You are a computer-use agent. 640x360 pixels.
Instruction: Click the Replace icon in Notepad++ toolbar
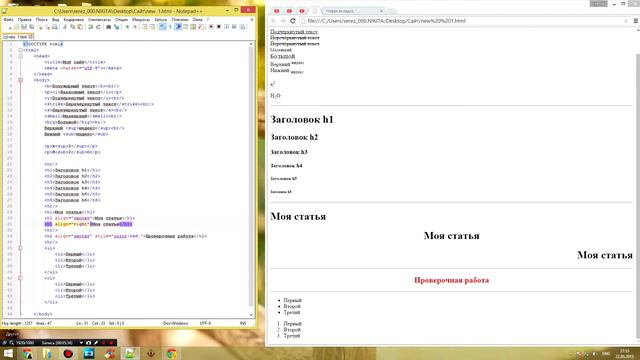[x=116, y=27]
